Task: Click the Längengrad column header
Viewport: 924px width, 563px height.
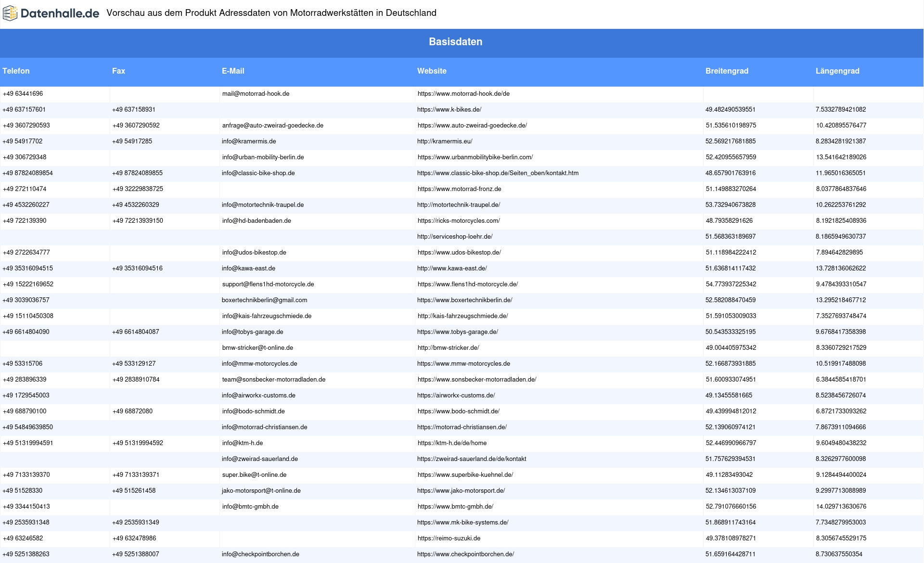Action: pos(837,71)
